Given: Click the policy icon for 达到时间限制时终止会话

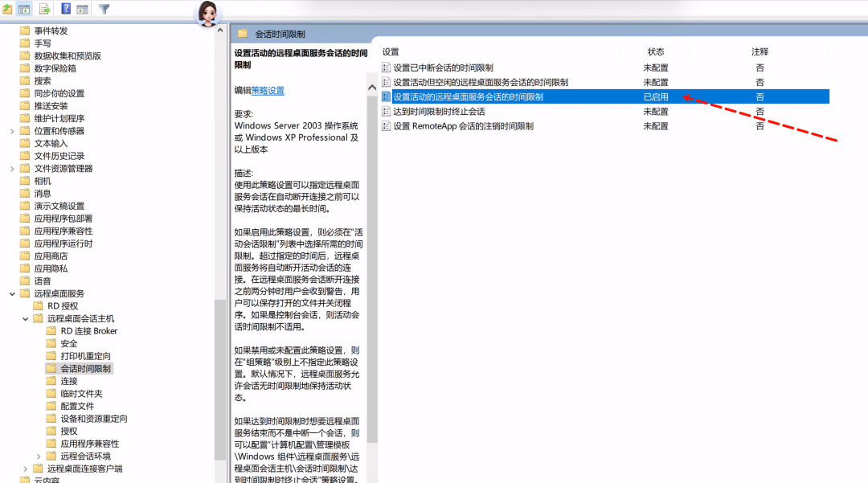Looking at the screenshot, I should (386, 111).
